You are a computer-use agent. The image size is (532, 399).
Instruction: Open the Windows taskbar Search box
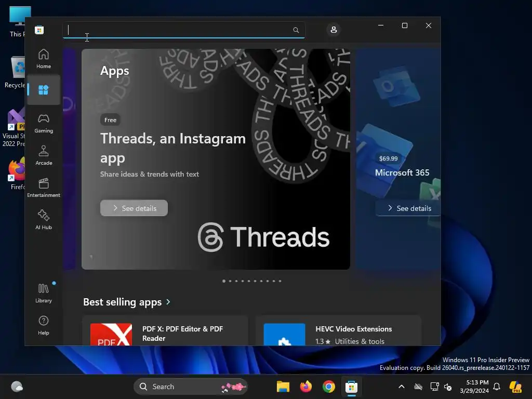coord(191,387)
